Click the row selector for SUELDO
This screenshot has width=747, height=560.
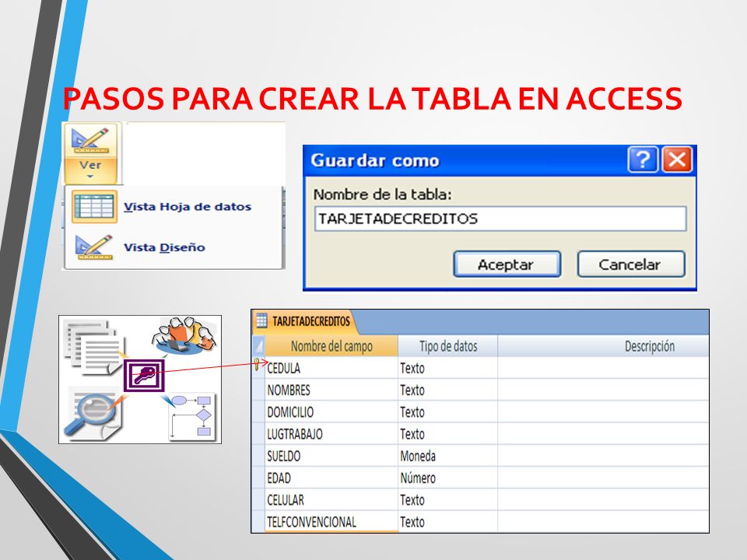[x=258, y=457]
